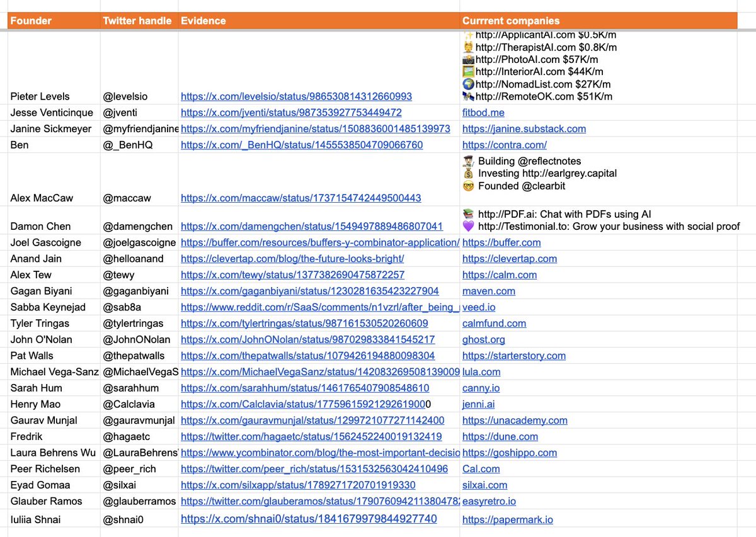Open the hagaetc twitter status link
The height and width of the screenshot is (537, 756).
[311, 436]
